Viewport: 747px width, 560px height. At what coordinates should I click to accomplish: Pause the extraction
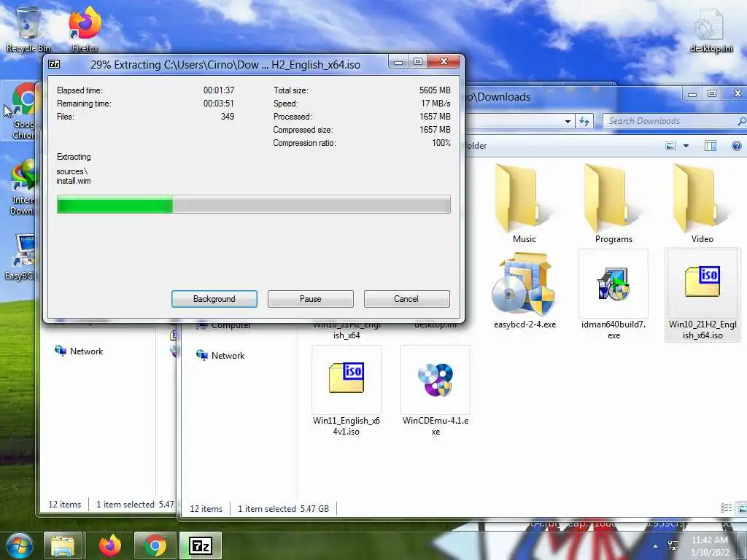click(x=311, y=298)
